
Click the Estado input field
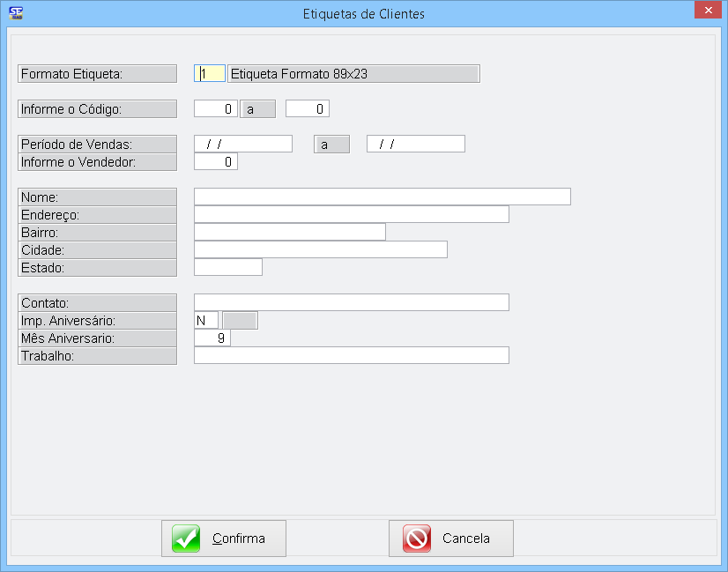pos(227,267)
